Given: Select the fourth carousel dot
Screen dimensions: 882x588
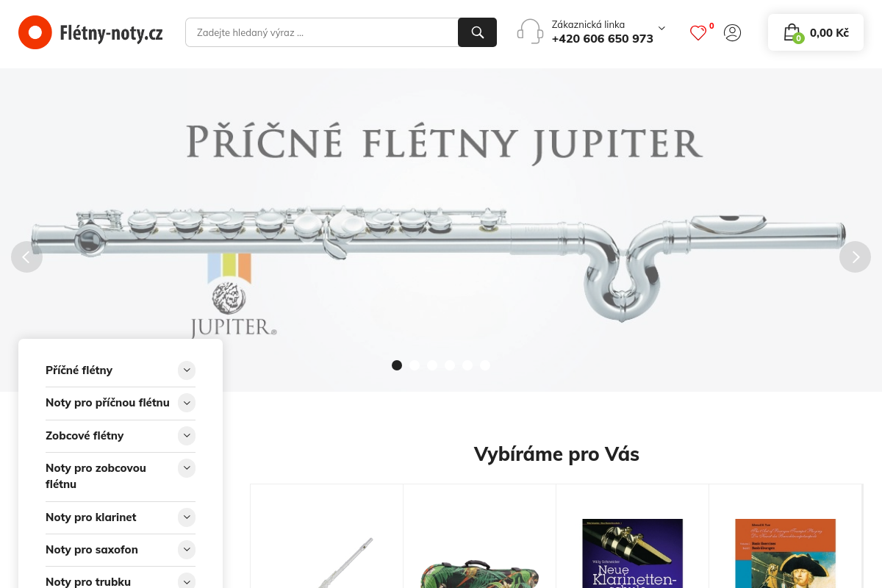Looking at the screenshot, I should tap(450, 365).
